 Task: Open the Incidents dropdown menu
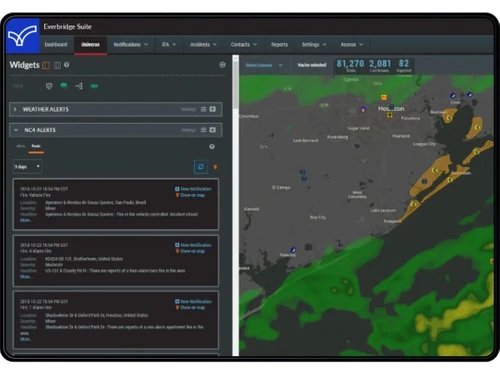203,44
